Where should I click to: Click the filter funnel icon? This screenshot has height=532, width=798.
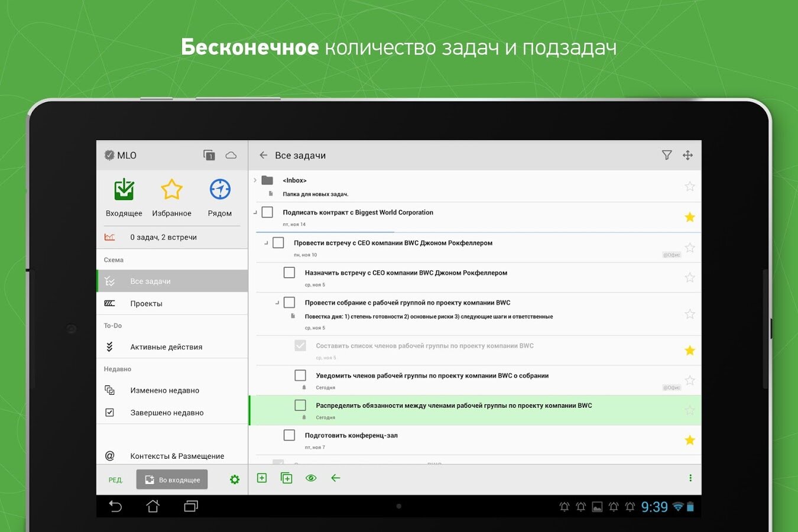pos(667,155)
